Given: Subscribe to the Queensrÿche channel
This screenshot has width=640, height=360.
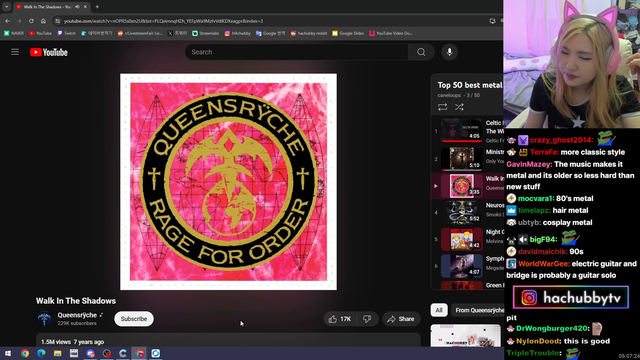Looking at the screenshot, I should point(134,319).
